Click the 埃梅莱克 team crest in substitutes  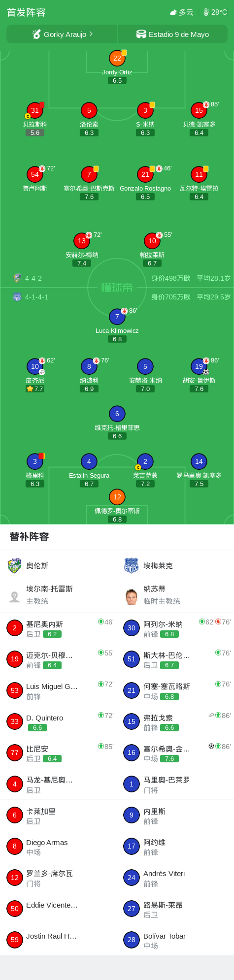tap(131, 566)
